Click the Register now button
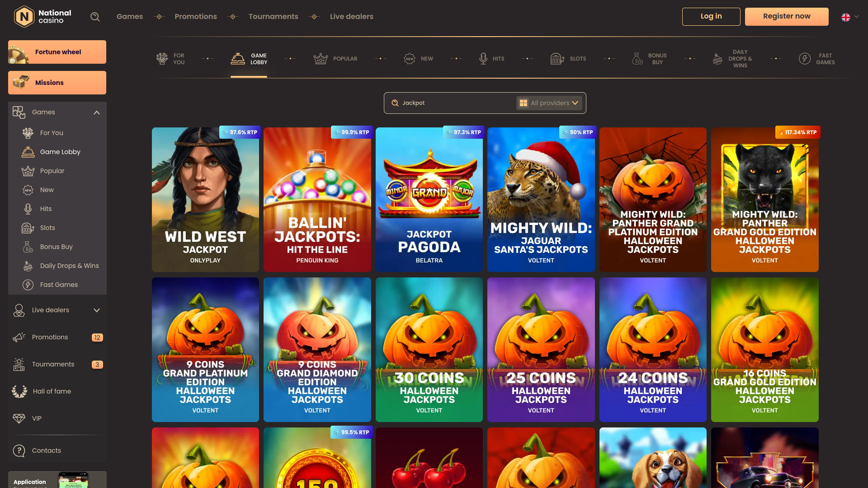868x488 pixels. point(787,16)
